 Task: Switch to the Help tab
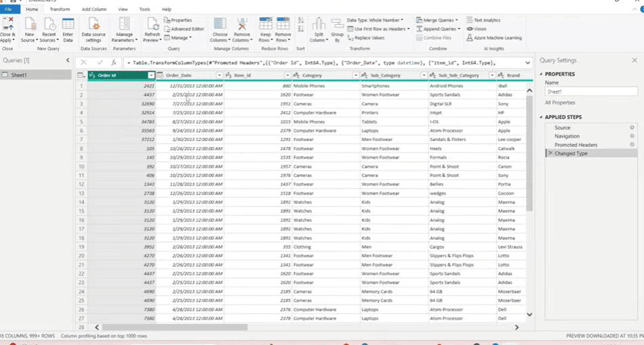(167, 9)
